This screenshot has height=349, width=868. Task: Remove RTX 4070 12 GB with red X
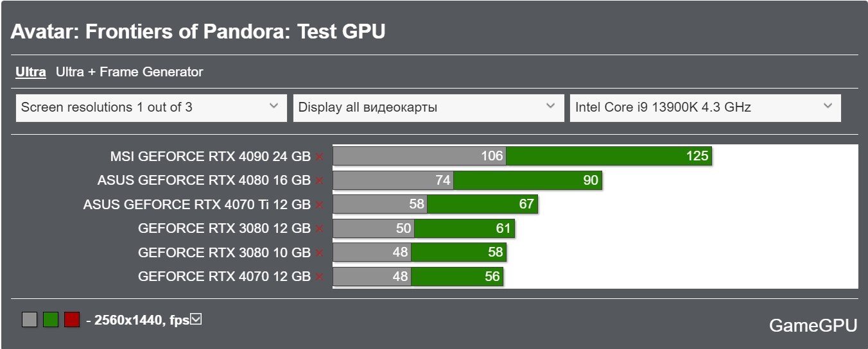319,277
